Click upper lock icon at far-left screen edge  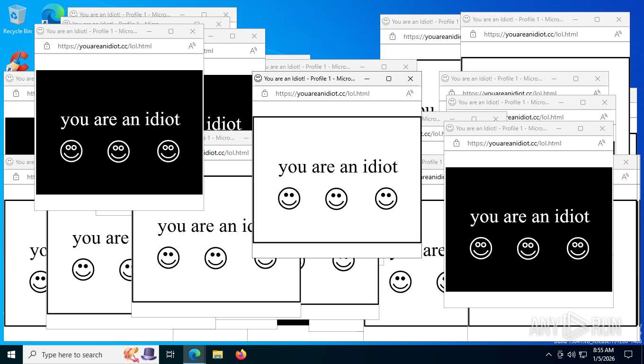16,93
